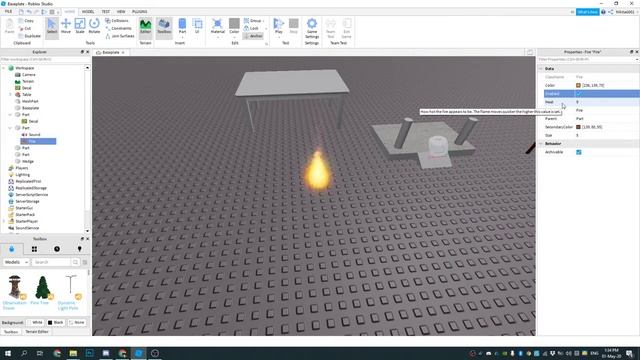Toggle Collisions option
The image size is (640, 360).
pyautogui.click(x=117, y=20)
